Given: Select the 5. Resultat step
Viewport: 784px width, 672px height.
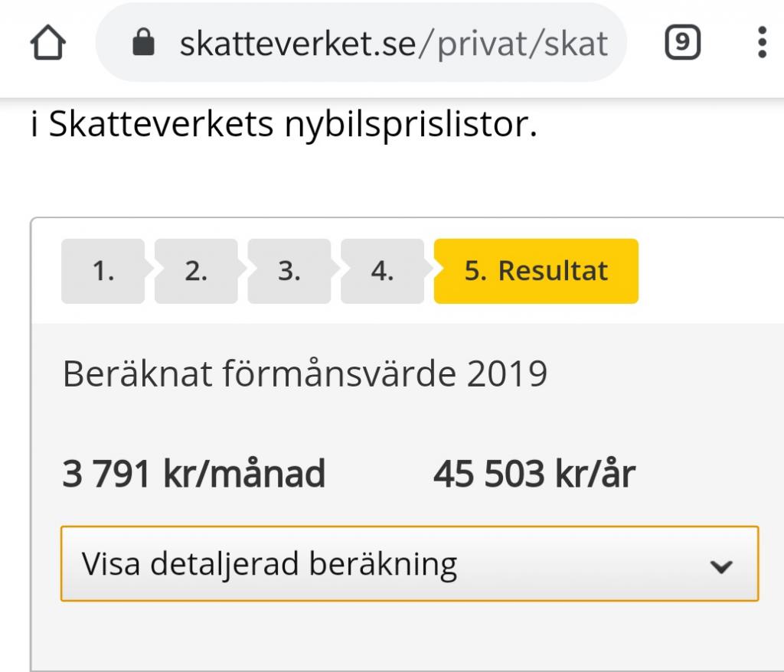Looking at the screenshot, I should click(x=536, y=271).
